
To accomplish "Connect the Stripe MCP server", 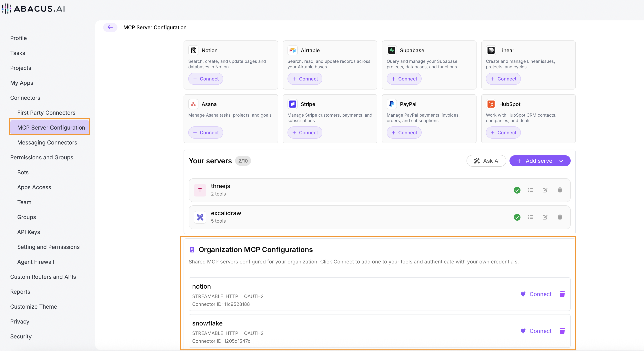I will [x=305, y=133].
